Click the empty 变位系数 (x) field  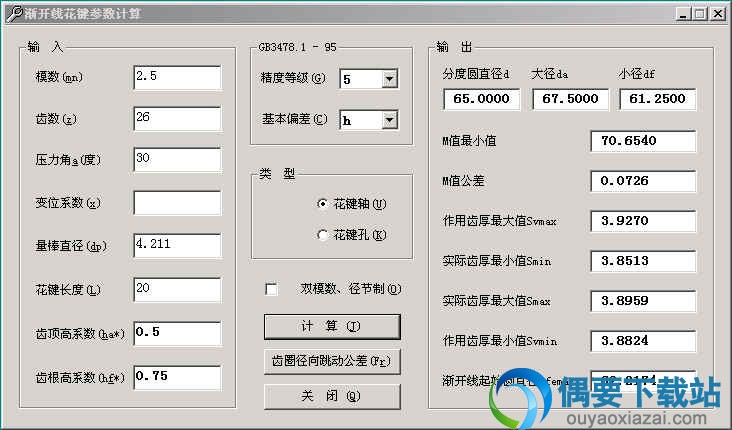pyautogui.click(x=177, y=203)
